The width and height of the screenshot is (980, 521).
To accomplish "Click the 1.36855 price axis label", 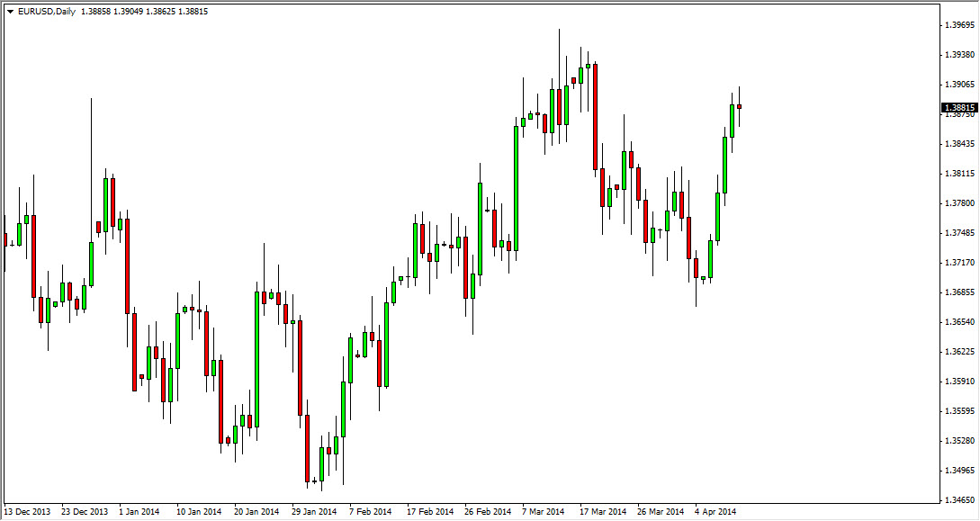I will click(x=960, y=292).
